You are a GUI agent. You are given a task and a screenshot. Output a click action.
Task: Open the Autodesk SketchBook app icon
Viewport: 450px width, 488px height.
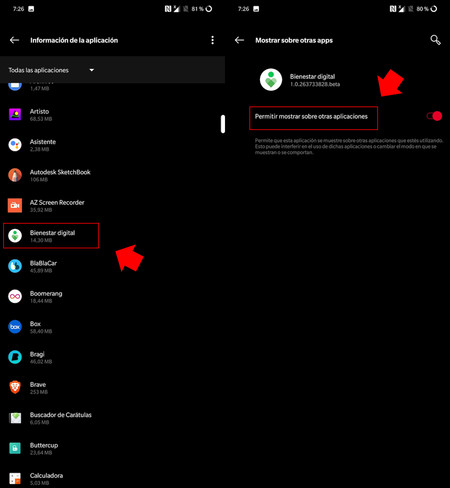[x=15, y=175]
